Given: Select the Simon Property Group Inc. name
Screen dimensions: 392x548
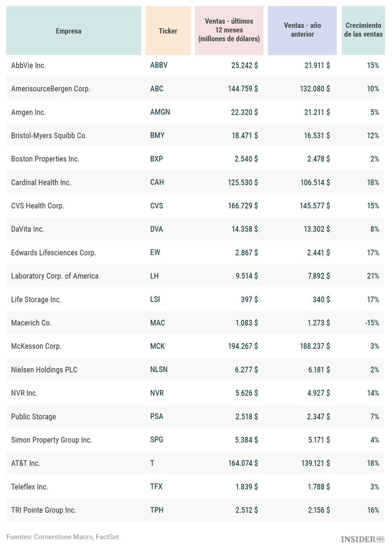Looking at the screenshot, I should tap(52, 440).
